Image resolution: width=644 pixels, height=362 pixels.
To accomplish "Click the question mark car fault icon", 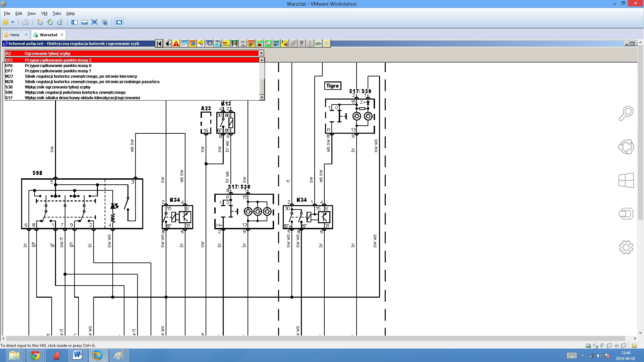I will (x=285, y=43).
